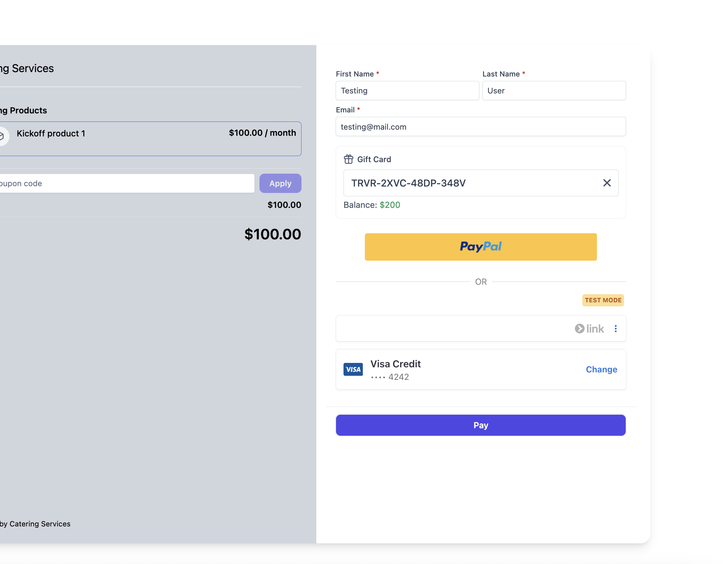Apply the coupon code
This screenshot has width=728, height=564.
[280, 183]
